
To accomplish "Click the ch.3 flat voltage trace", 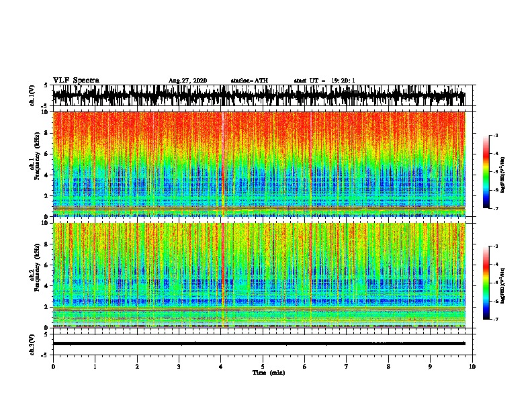I will [x=259, y=344].
